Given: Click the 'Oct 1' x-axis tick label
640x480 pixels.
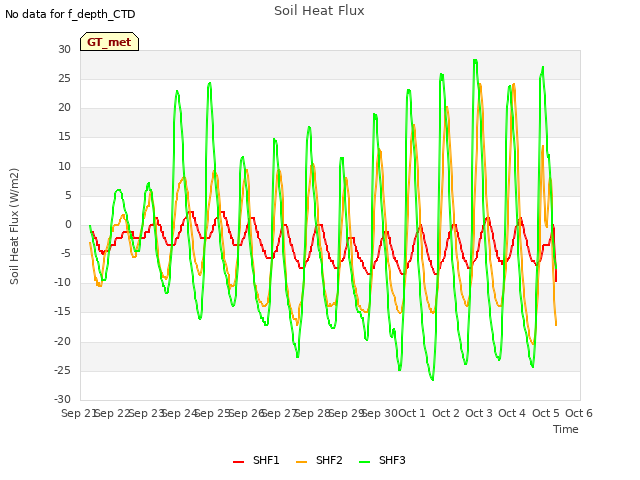Looking at the screenshot, I should coord(412,413).
